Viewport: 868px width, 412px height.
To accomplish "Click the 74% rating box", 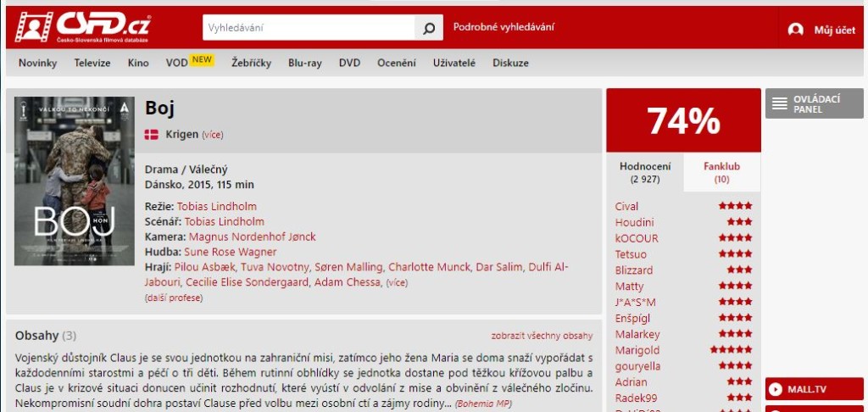I will pos(684,120).
